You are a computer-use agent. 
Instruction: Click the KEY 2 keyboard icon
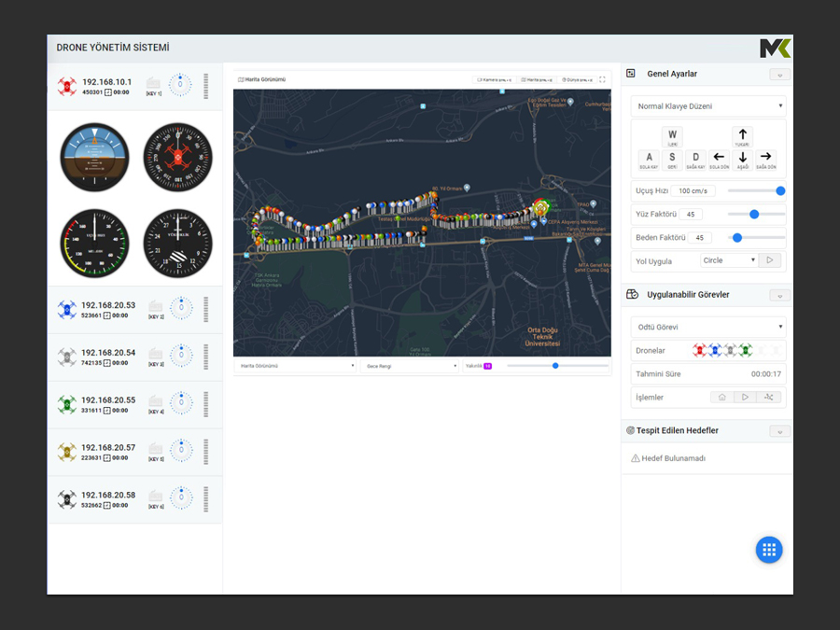155,306
